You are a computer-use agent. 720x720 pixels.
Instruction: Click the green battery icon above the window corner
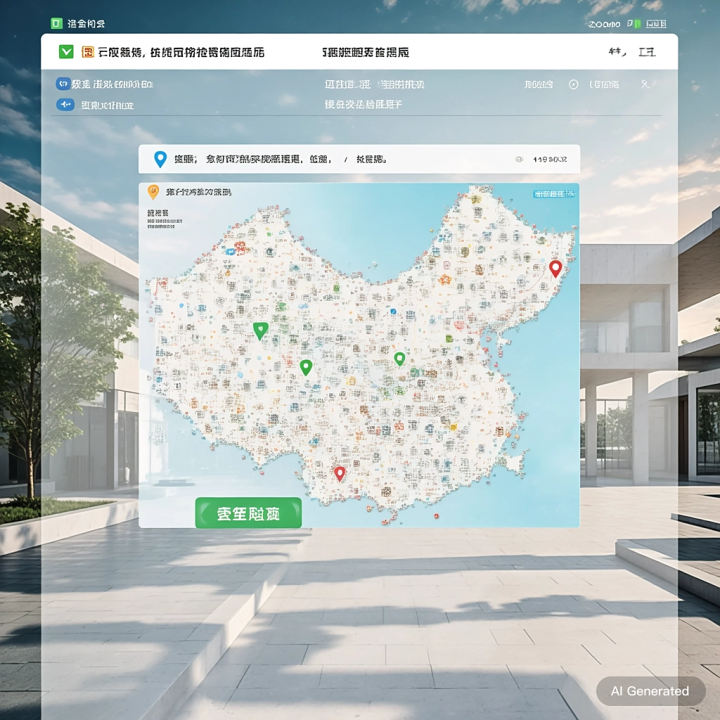634,23
